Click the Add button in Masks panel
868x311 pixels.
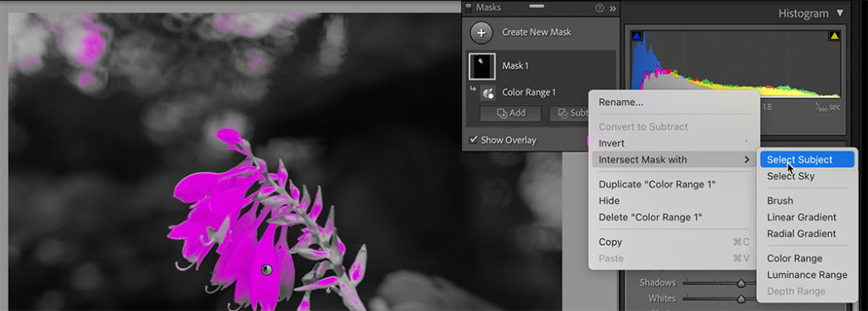pos(510,114)
